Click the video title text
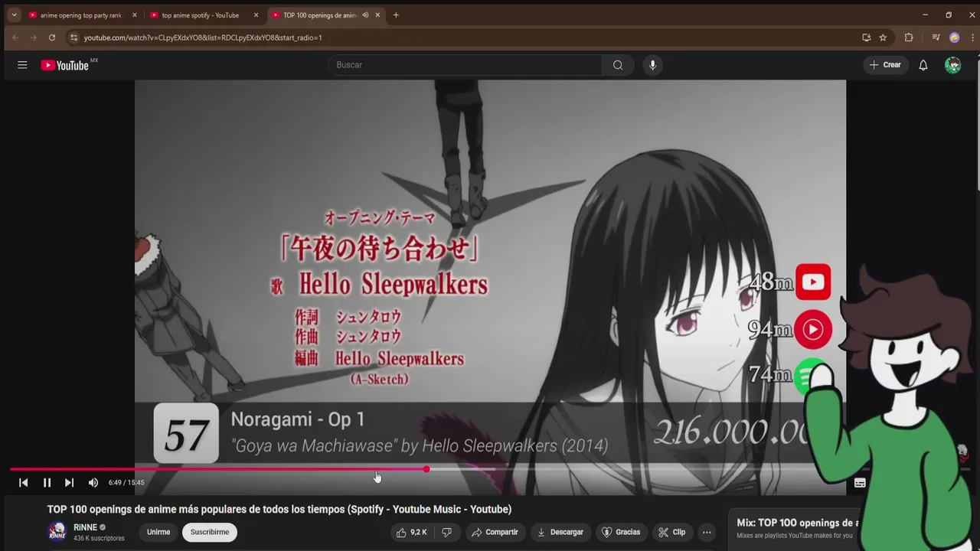The height and width of the screenshot is (551, 980). [279, 510]
